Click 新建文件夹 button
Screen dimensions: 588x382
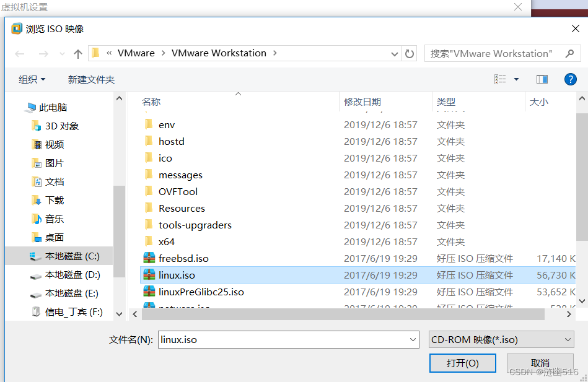[91, 79]
